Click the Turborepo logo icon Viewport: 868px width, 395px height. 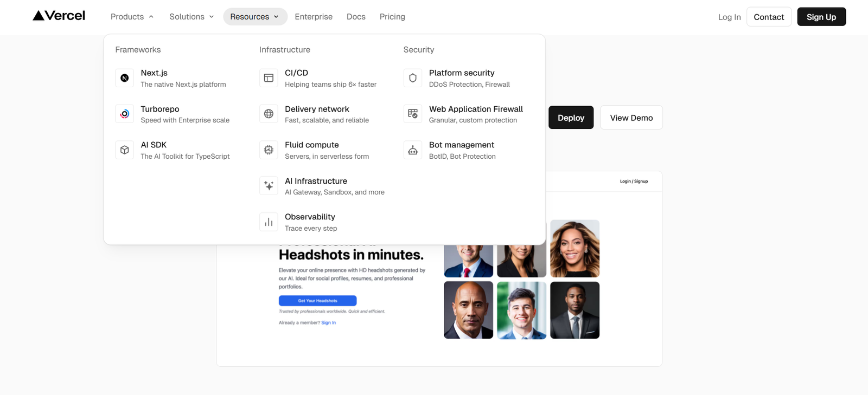pos(124,114)
